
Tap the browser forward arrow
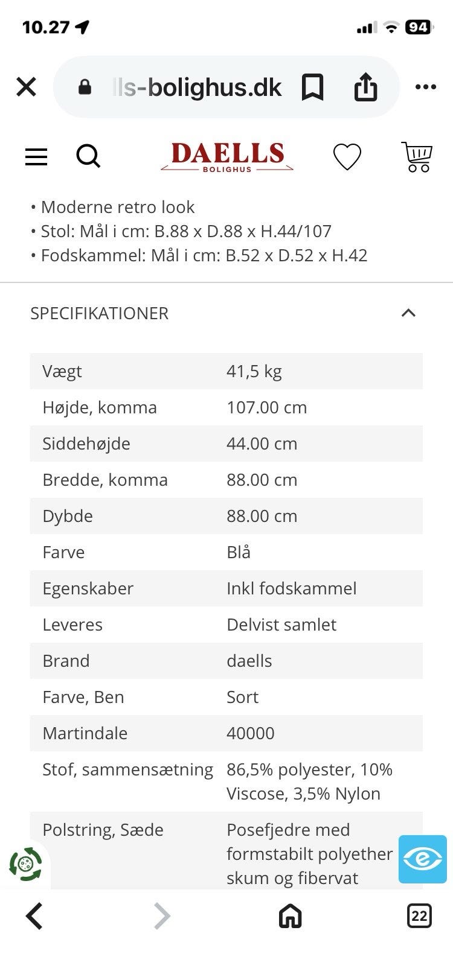tap(162, 916)
